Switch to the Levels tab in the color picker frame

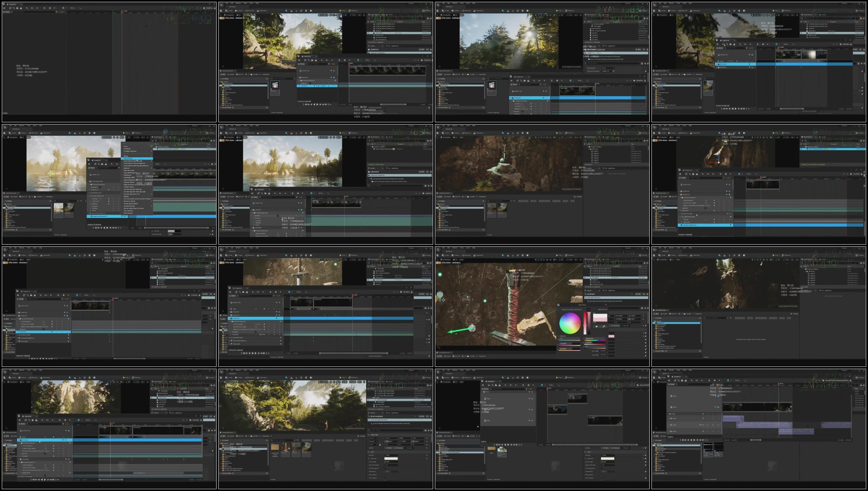(606, 259)
